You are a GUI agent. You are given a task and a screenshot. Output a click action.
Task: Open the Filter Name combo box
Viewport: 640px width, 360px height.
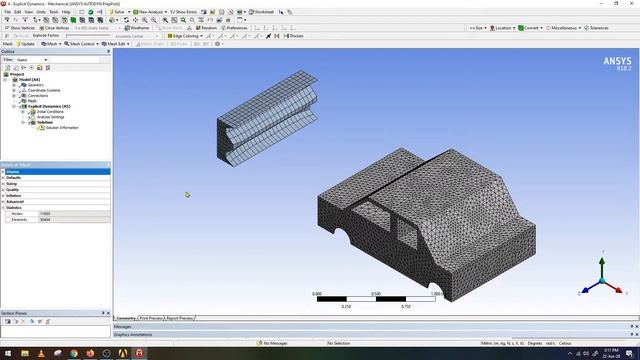pos(32,60)
